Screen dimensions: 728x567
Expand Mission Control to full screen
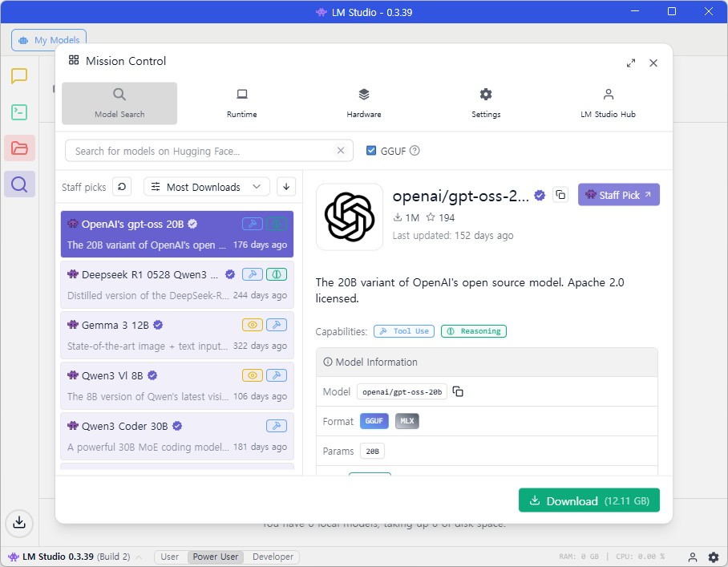coord(631,63)
